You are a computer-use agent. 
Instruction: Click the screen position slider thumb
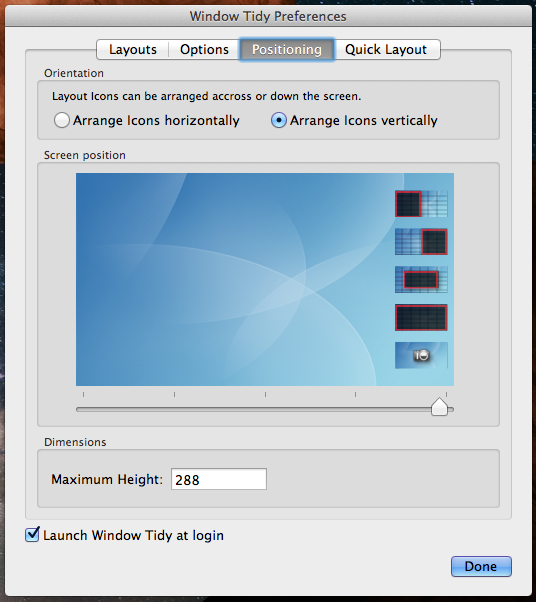(439, 407)
